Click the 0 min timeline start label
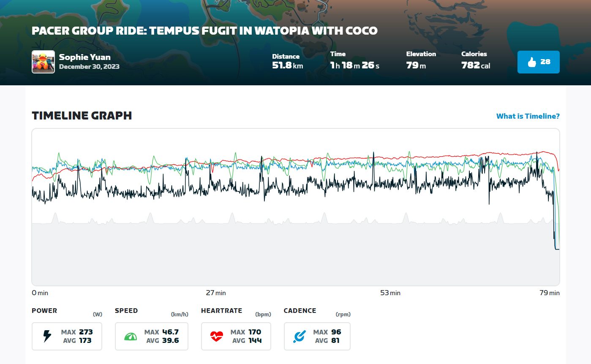 coord(40,293)
